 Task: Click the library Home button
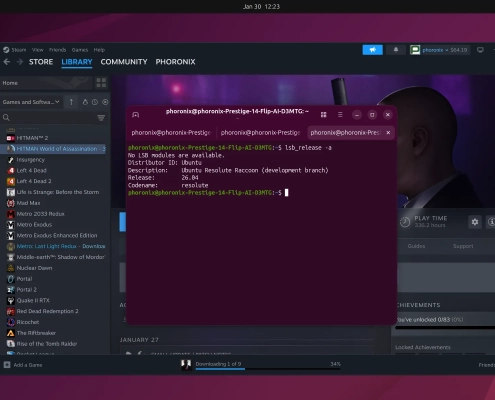46,83
